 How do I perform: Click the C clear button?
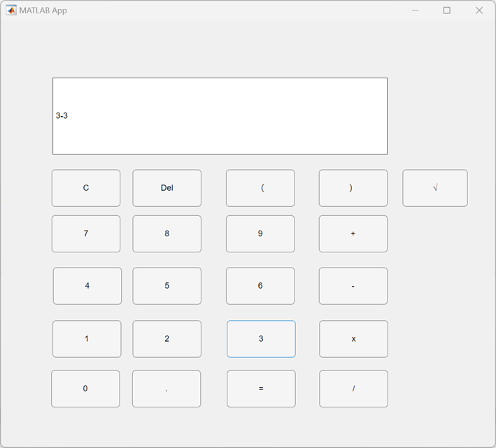tap(86, 188)
